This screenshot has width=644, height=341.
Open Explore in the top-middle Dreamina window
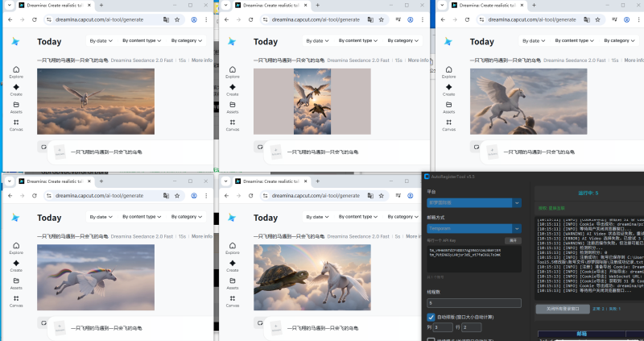[233, 72]
